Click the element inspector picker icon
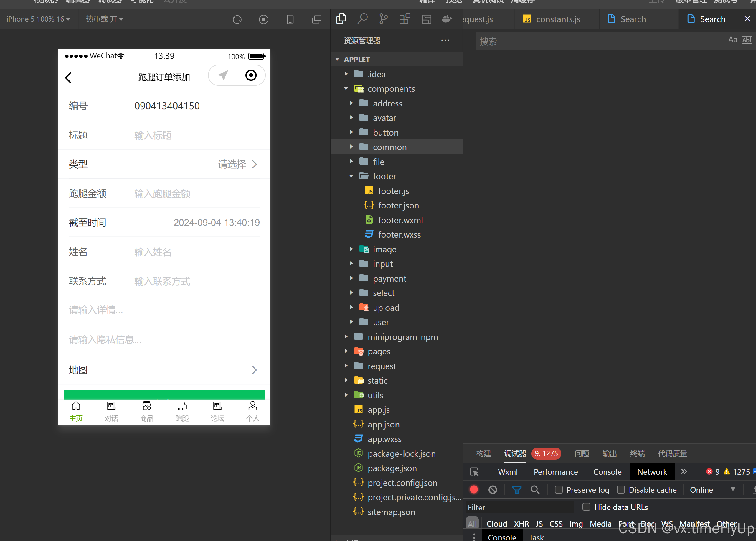 click(x=474, y=472)
